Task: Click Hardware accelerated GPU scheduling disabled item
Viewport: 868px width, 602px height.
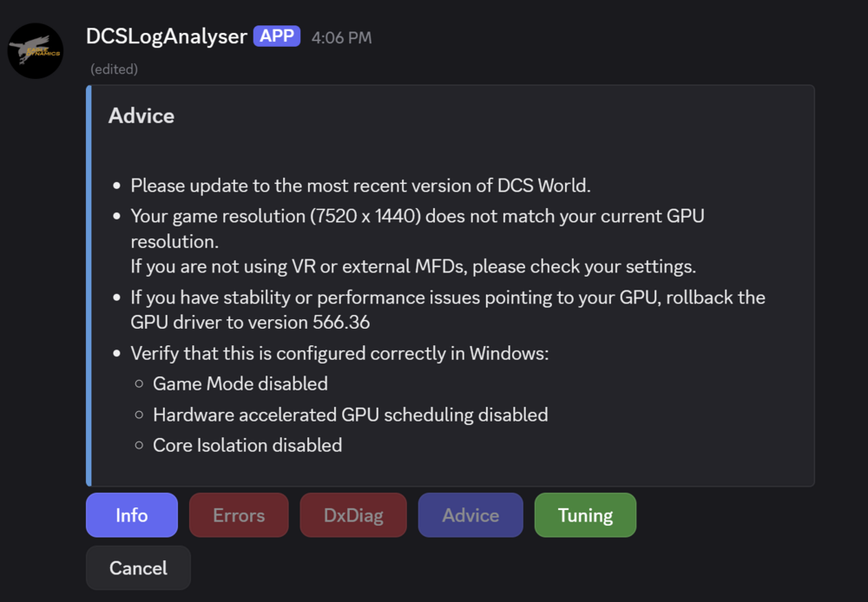Action: (x=350, y=415)
